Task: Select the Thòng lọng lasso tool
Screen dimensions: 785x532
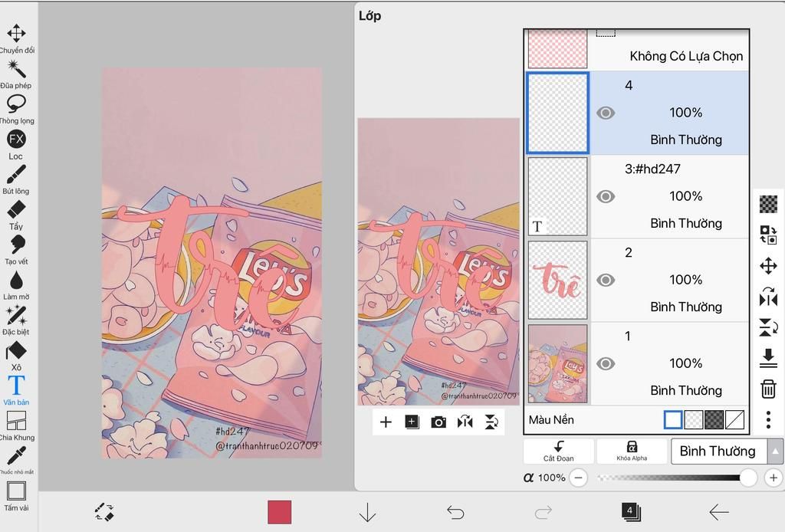Action: pyautogui.click(x=16, y=109)
